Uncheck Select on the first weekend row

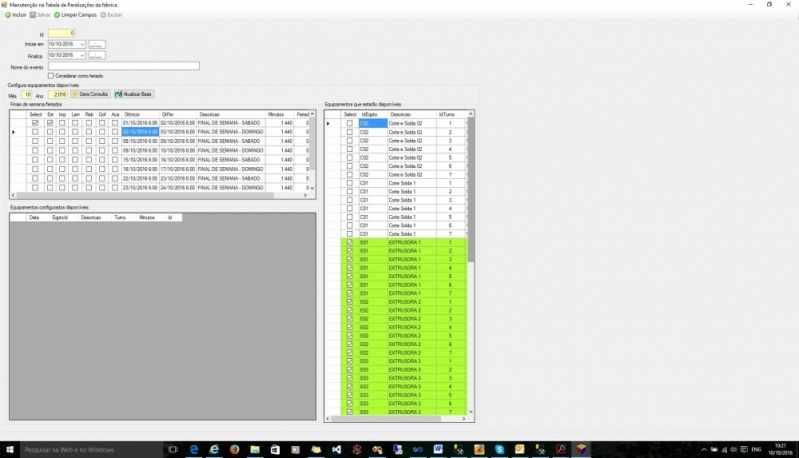(35, 123)
